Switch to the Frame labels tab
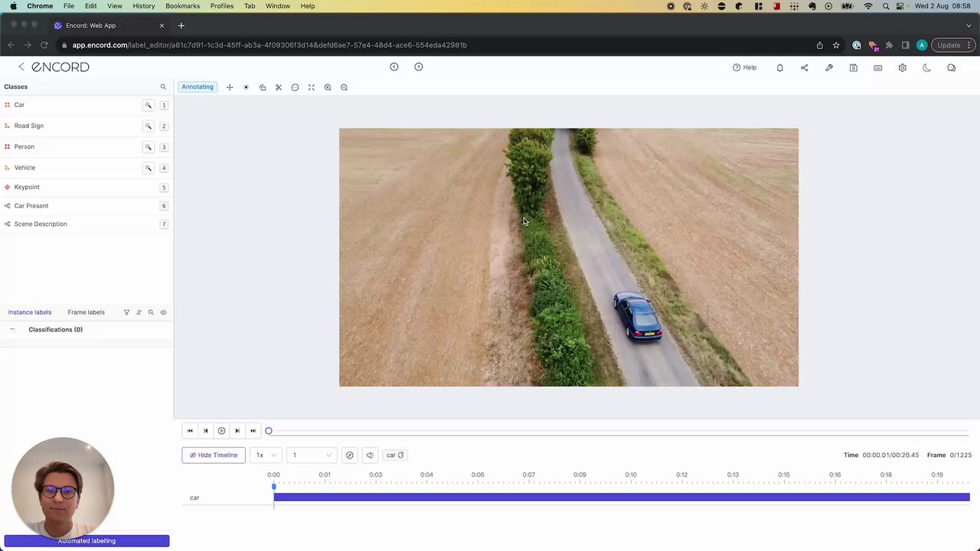 tap(86, 312)
